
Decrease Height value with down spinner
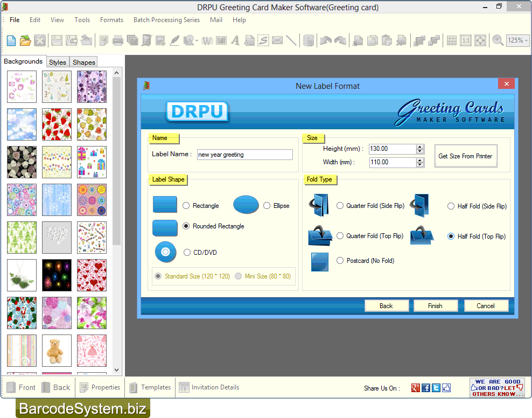point(420,151)
